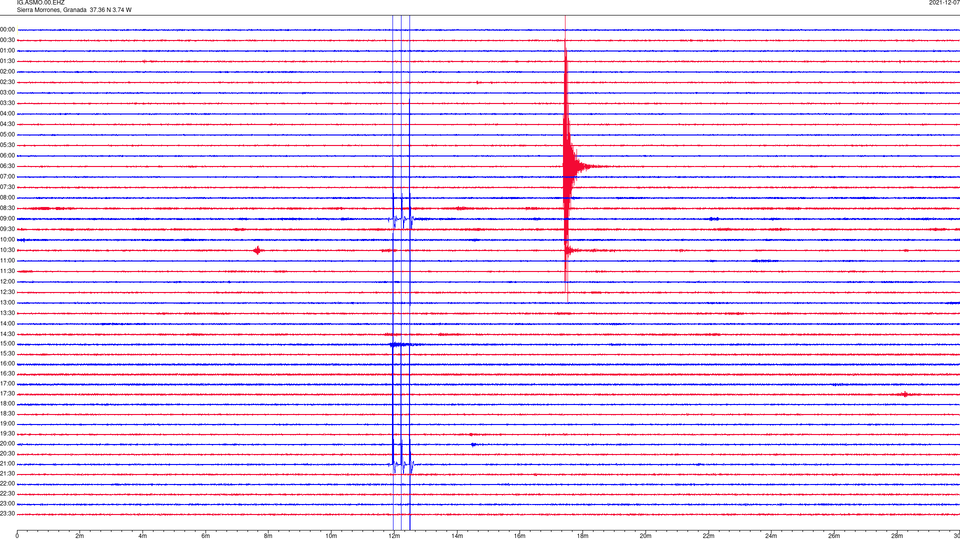This screenshot has width=960, height=540.
Task: Click the "07:00" trace time label
Action: click(x=7, y=176)
